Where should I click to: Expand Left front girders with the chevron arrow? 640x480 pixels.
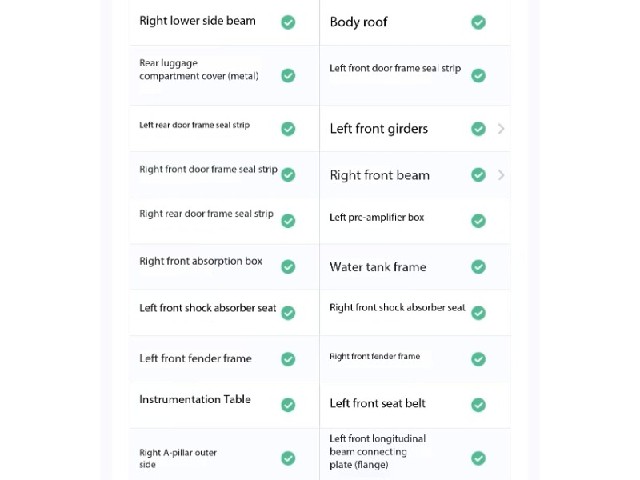tap(501, 129)
